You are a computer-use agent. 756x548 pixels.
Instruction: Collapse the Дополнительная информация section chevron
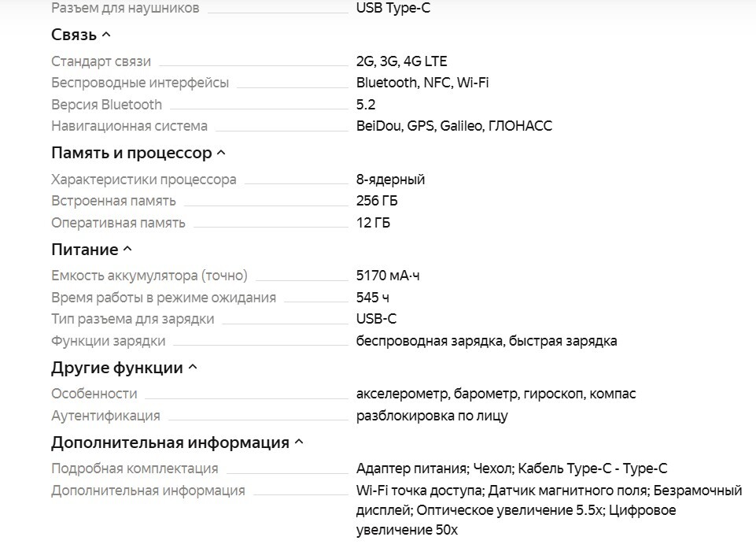[x=299, y=442]
